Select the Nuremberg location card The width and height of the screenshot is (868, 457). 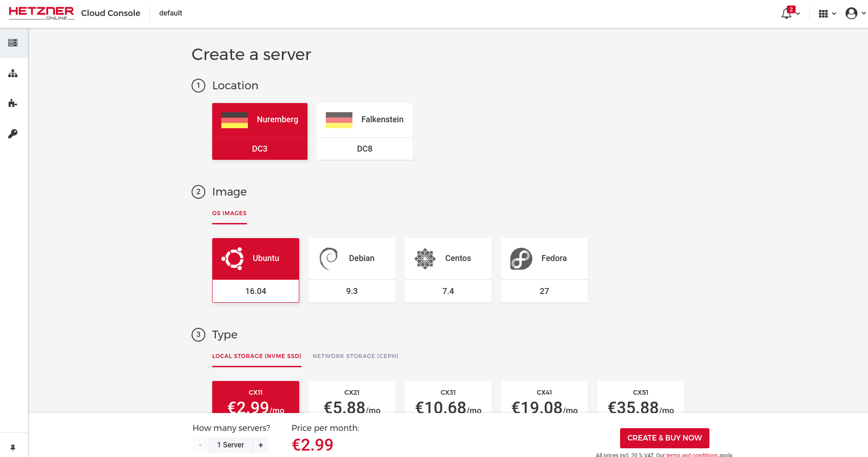coord(260,131)
